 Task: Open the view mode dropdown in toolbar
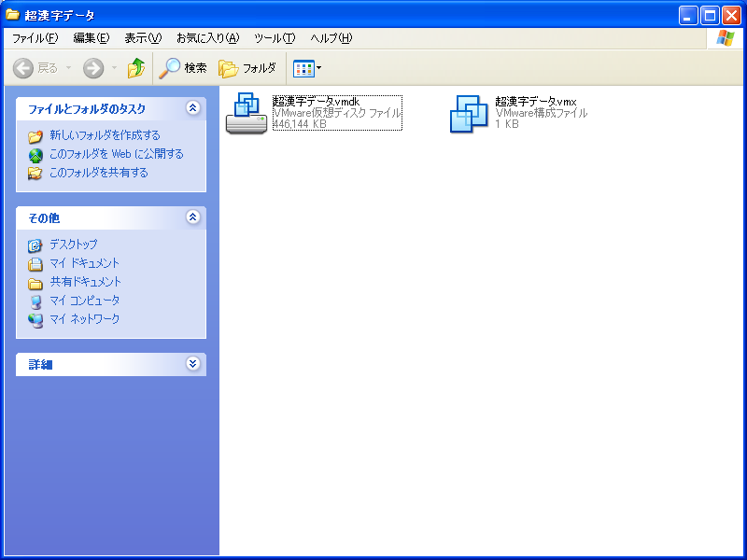(307, 68)
